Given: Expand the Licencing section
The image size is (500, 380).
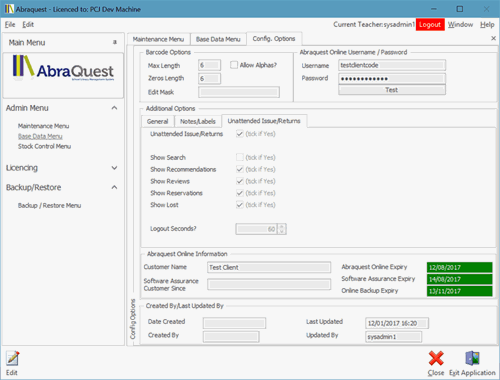Looking at the screenshot, I should pyautogui.click(x=114, y=168).
